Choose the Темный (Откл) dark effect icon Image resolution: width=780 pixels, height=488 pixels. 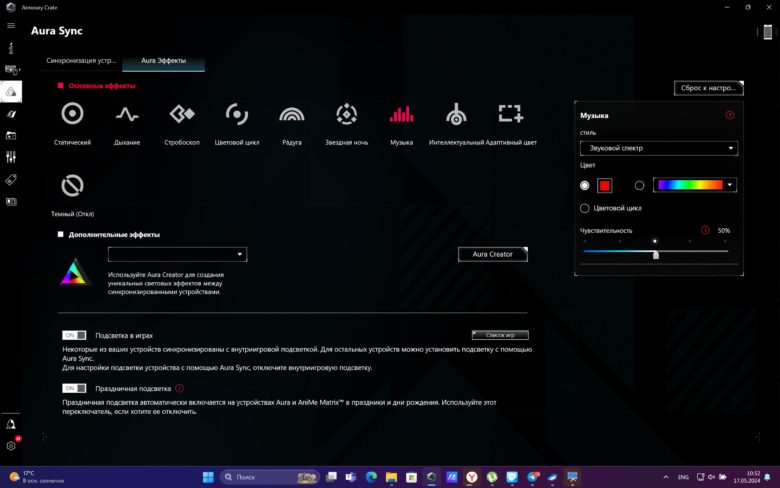(72, 186)
